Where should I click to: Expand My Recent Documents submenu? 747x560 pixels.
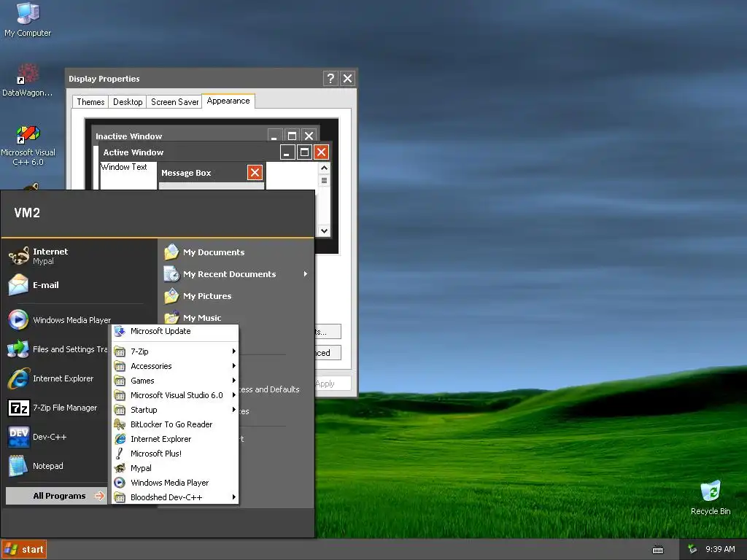coord(236,274)
